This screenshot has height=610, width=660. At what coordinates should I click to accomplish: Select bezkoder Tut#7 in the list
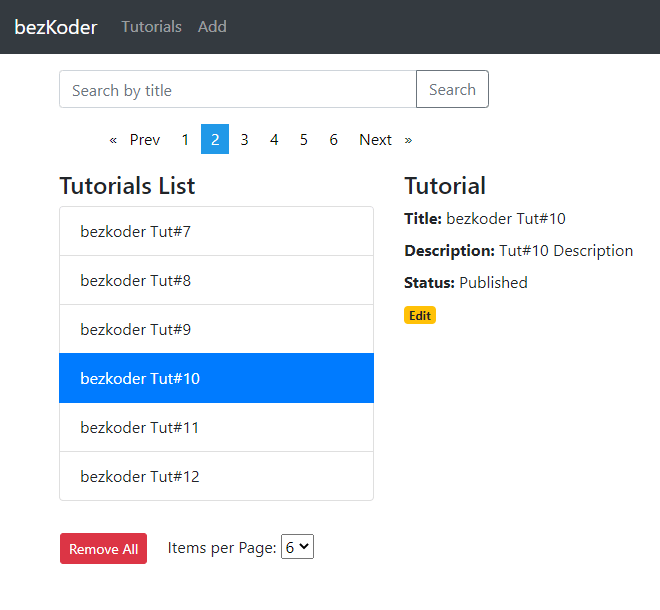coord(216,231)
